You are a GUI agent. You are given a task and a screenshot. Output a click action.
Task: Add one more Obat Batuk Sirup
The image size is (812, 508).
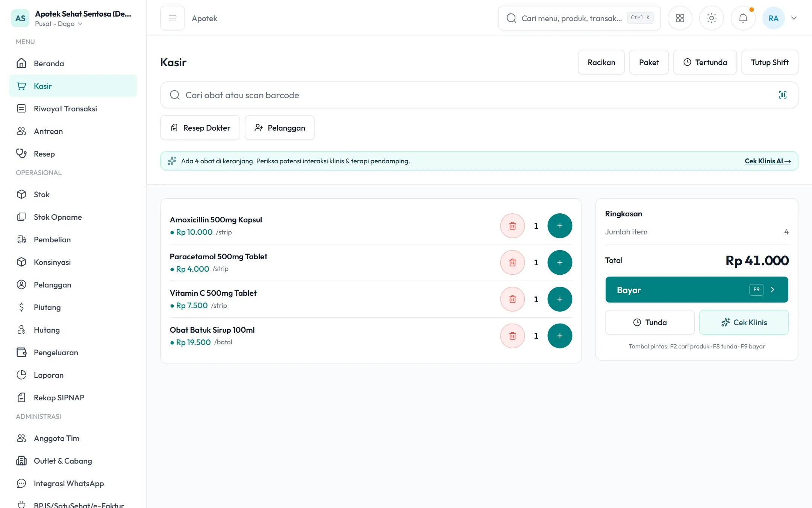[x=559, y=336]
